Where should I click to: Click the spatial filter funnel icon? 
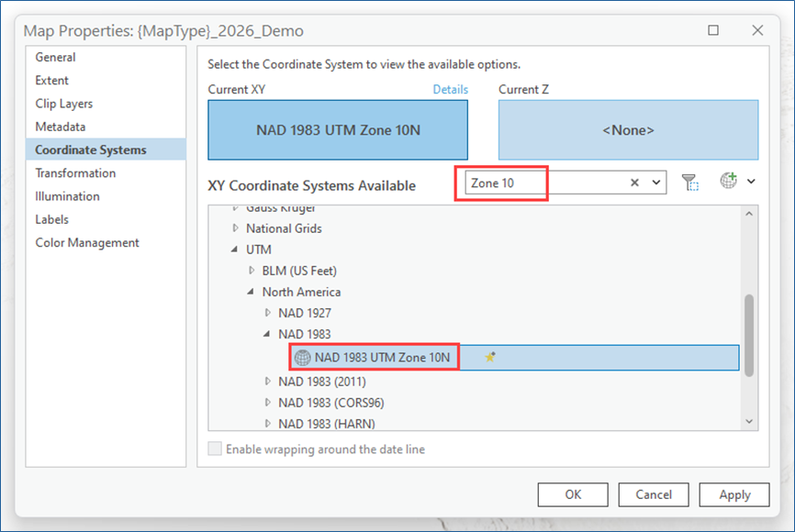coord(689,183)
